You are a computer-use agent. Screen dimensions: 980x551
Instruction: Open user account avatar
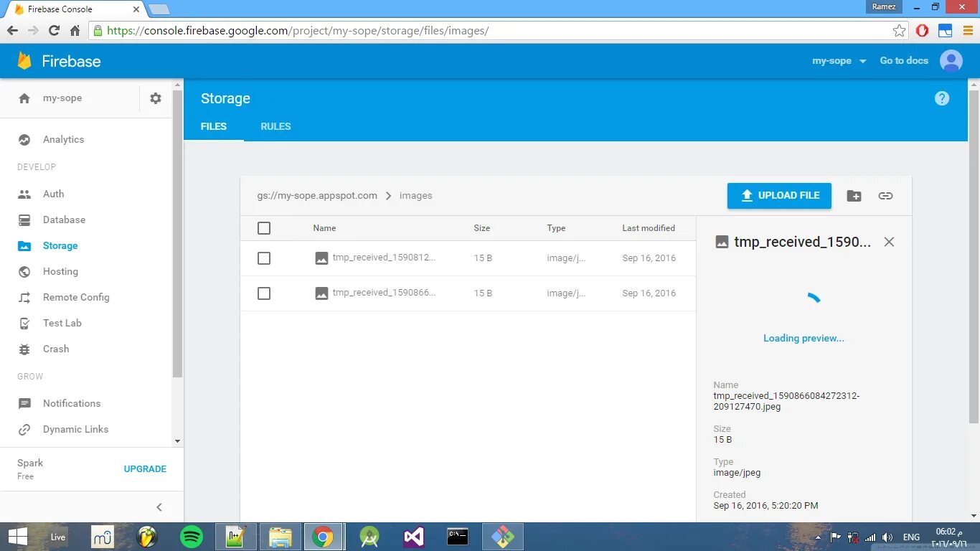(951, 61)
